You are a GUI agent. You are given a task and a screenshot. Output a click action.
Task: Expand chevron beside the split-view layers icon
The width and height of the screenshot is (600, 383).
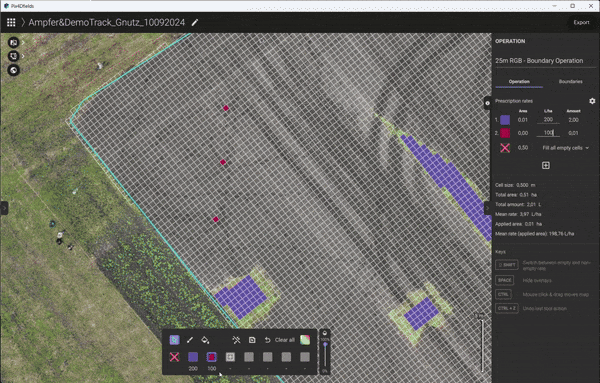tap(23, 42)
